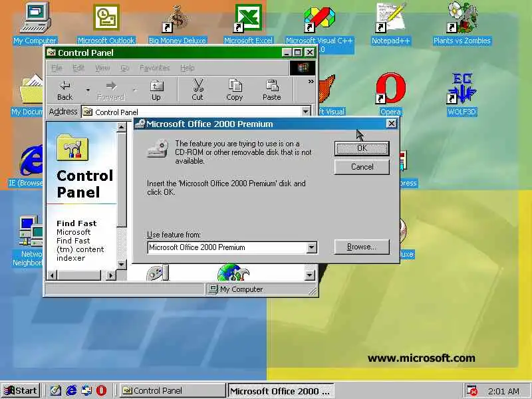Launch Microsoft Outlook desktop shortcut
The width and height of the screenshot is (532, 399).
[x=106, y=23]
